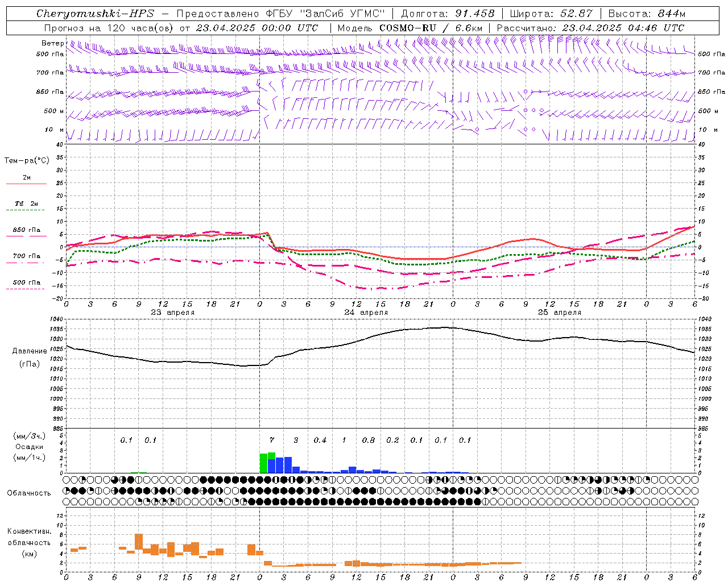Click the model label 'COSMO-RU / 6.6км'
Screen dimensions: 728x582
click(431, 28)
